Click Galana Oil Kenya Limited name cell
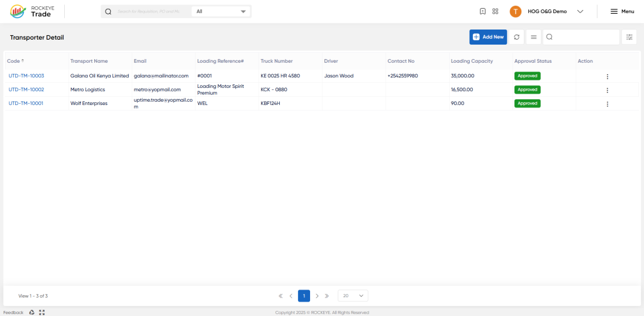The width and height of the screenshot is (644, 316). pos(100,76)
